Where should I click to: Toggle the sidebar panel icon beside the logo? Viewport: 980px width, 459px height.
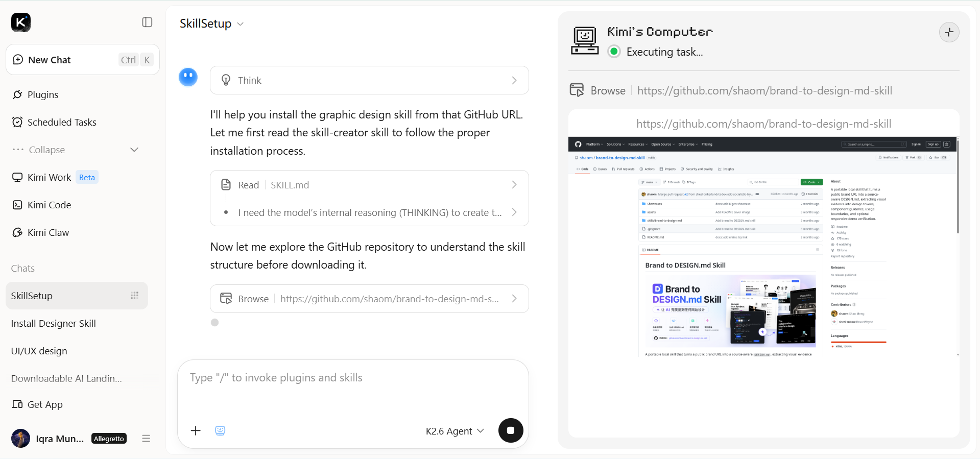click(147, 22)
